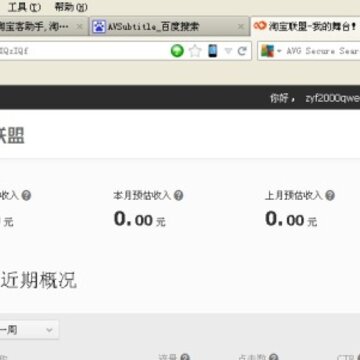Click the Taobao Alliance tab favicon
Screen dimensions: 360x360
[260, 25]
